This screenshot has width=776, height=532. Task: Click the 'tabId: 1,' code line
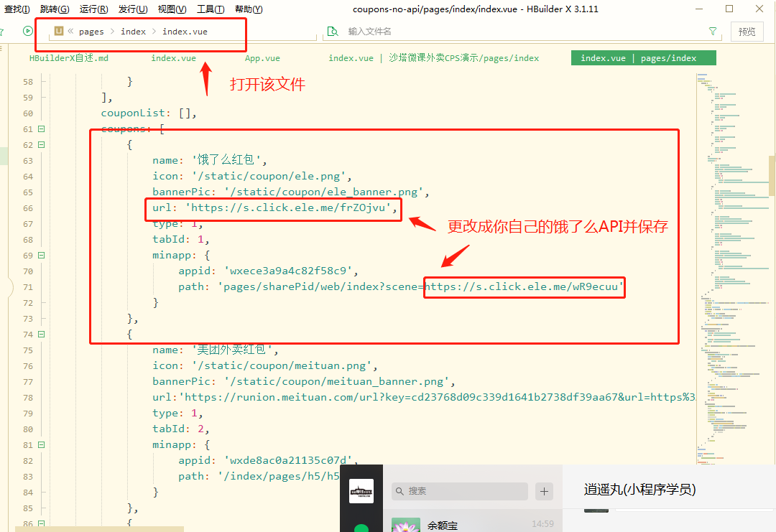point(181,239)
